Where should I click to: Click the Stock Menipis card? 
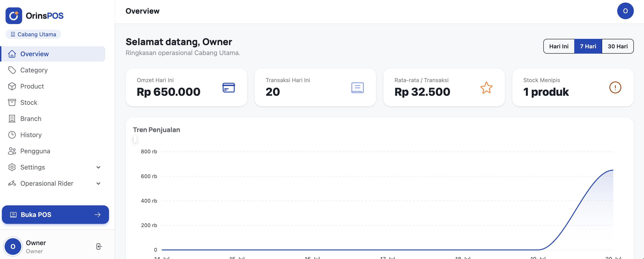tap(573, 88)
